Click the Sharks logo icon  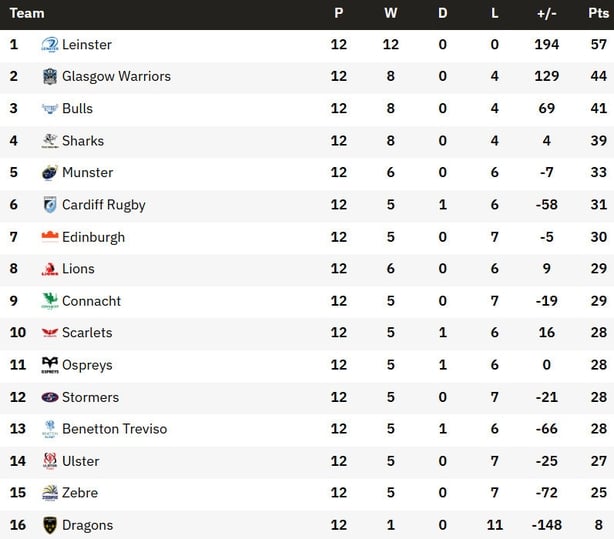50,141
